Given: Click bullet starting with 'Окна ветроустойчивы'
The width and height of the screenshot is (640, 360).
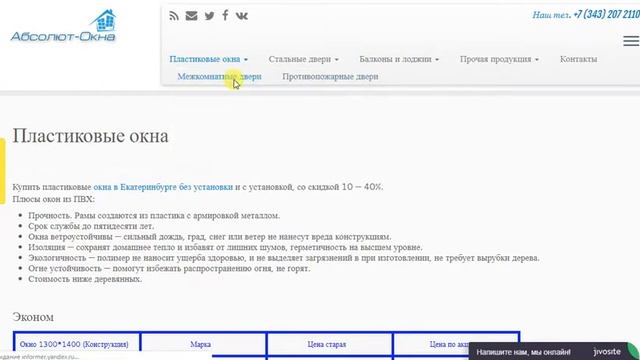Looking at the screenshot, I should tap(210, 237).
